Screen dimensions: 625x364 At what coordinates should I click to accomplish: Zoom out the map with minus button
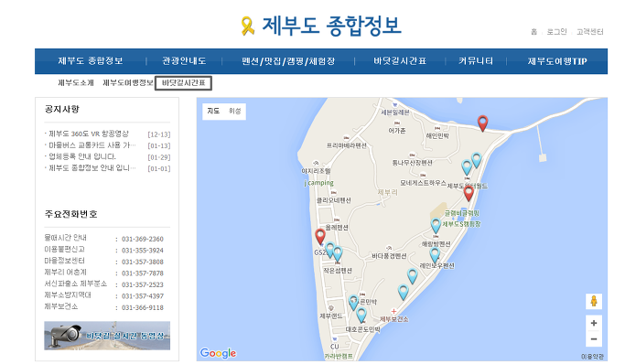click(594, 339)
